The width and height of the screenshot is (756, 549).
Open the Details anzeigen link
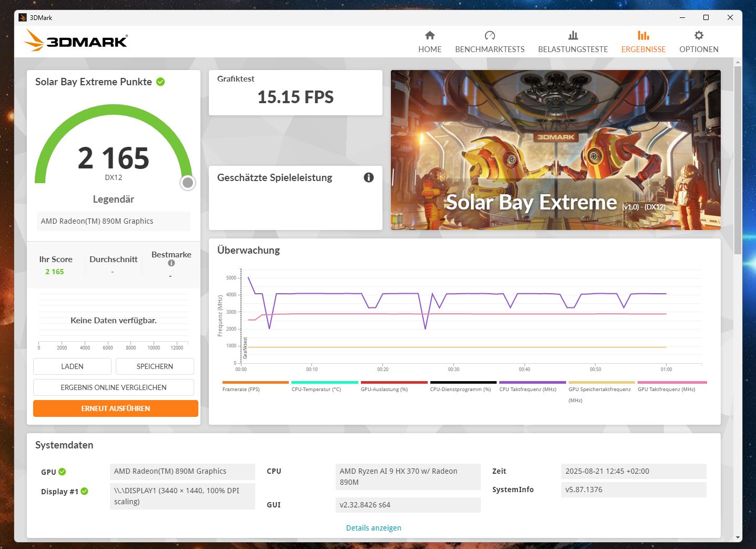[374, 528]
